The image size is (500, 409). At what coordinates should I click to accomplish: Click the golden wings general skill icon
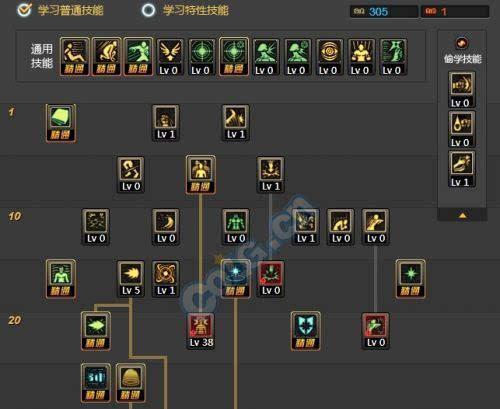tap(170, 57)
